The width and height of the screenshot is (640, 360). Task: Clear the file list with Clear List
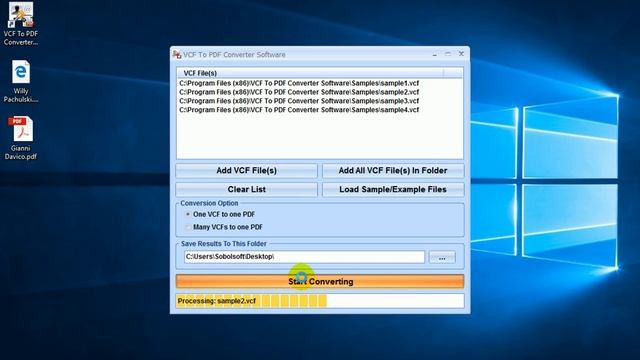[247, 189]
